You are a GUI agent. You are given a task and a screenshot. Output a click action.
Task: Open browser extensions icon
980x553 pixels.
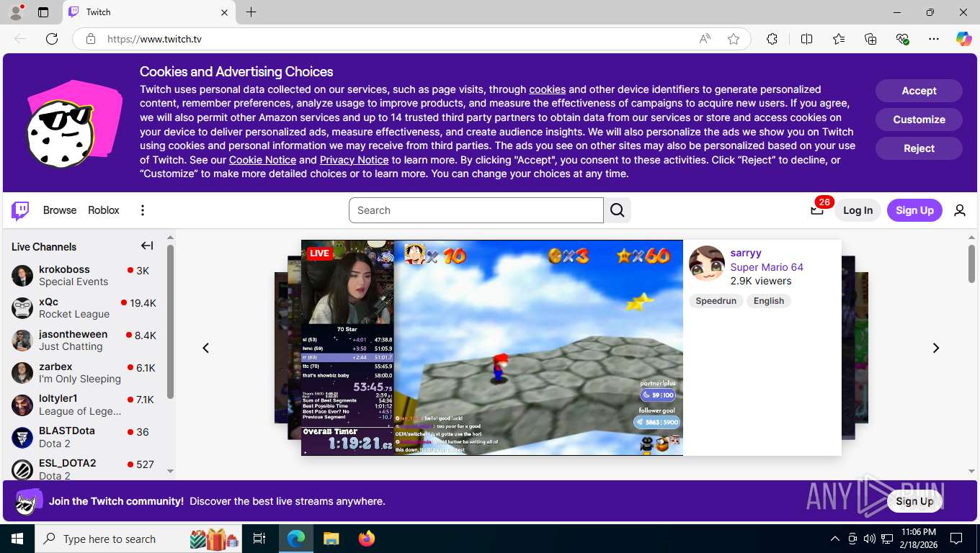772,39
